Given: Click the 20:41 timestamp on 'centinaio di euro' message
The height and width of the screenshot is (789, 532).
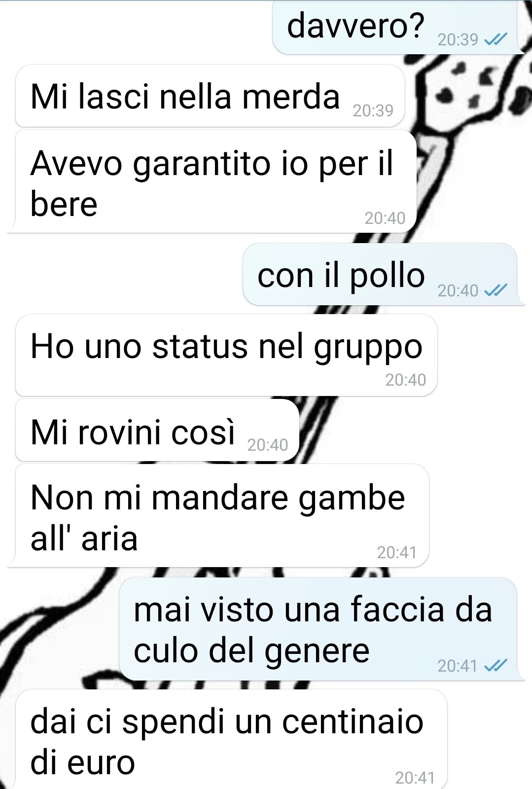Looking at the screenshot, I should pos(415,778).
